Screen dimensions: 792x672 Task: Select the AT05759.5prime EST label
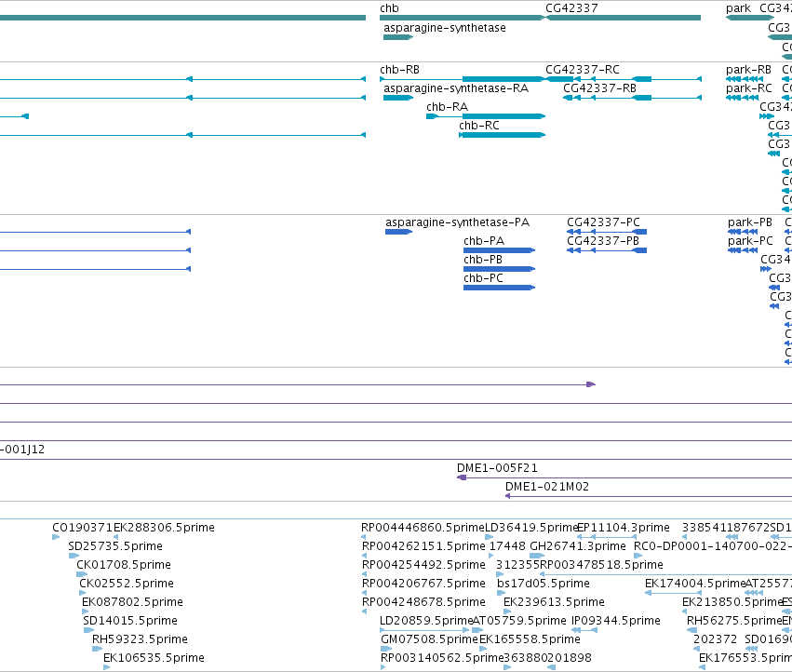[x=519, y=621]
